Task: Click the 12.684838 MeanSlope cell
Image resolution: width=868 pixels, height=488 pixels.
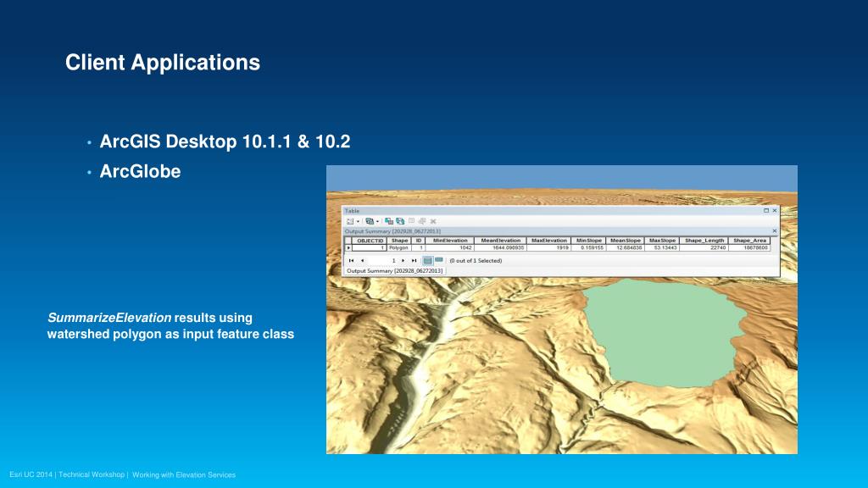Action: point(625,248)
